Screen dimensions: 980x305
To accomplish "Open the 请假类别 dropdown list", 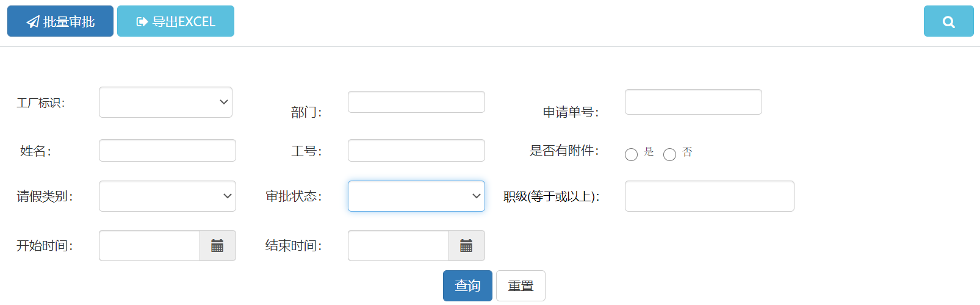I will (167, 196).
